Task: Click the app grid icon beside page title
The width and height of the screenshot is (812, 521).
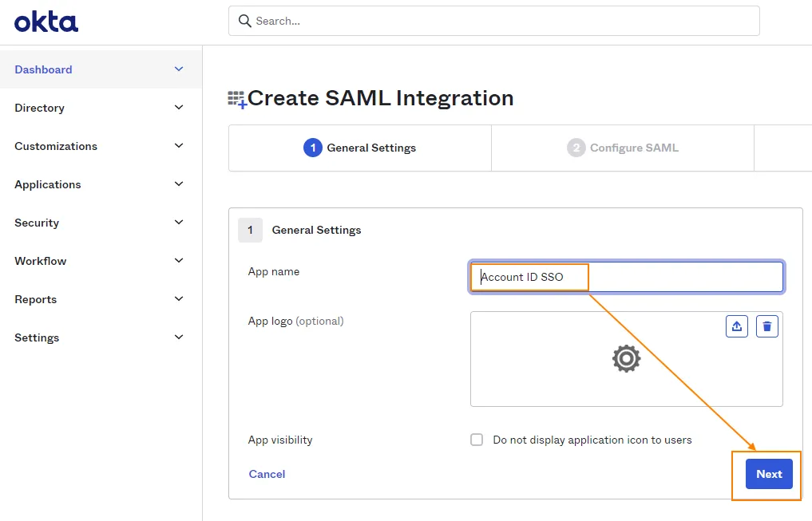Action: [237, 100]
